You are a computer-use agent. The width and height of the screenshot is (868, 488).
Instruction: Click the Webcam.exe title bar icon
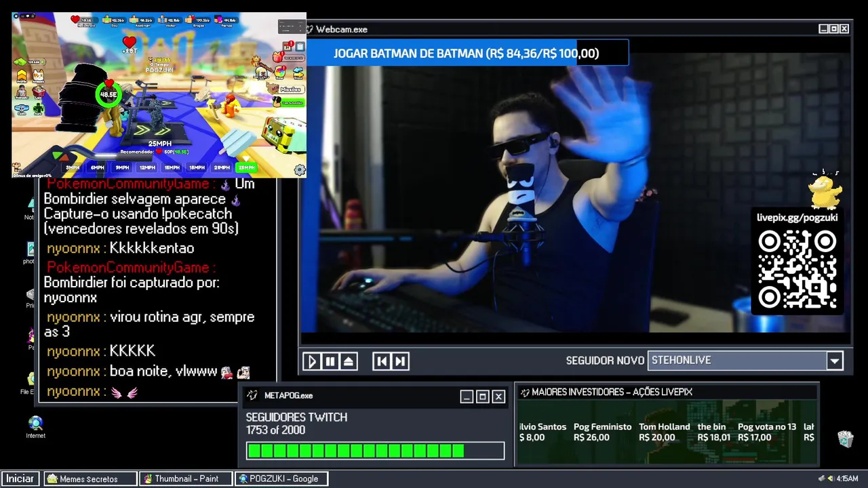(x=309, y=29)
